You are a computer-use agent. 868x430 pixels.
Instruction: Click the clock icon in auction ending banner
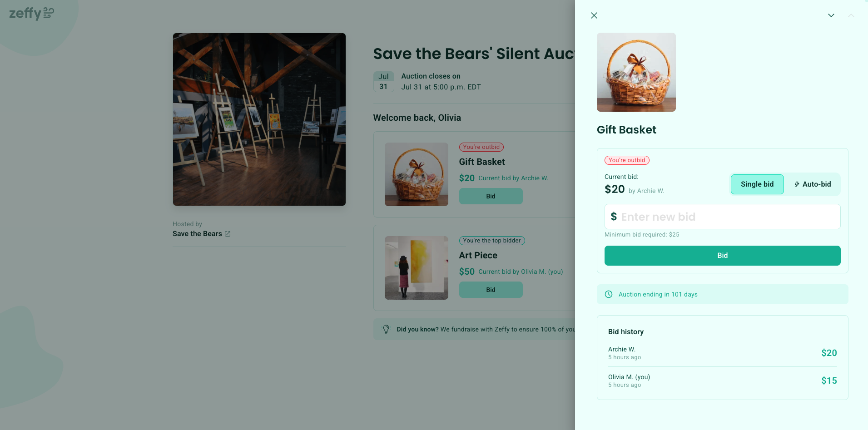click(x=609, y=294)
